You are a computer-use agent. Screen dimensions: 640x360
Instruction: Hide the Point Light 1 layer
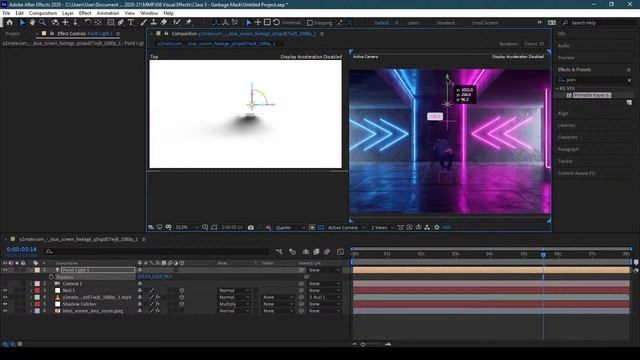click(x=5, y=270)
